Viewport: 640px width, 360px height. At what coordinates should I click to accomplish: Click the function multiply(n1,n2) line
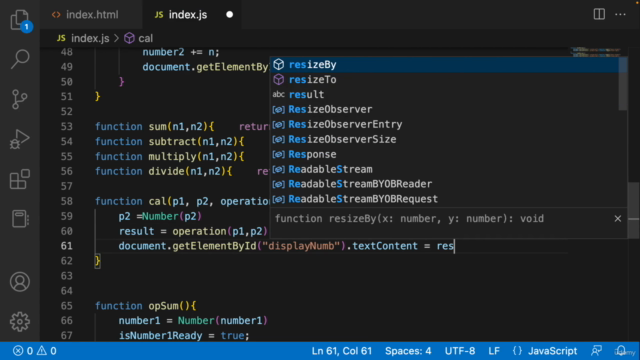click(x=169, y=156)
